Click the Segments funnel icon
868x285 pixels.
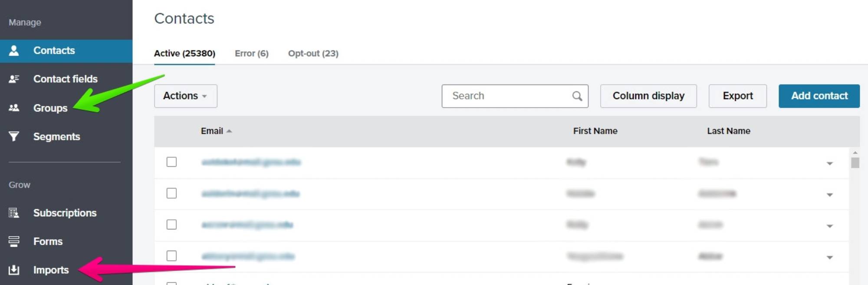tap(14, 136)
